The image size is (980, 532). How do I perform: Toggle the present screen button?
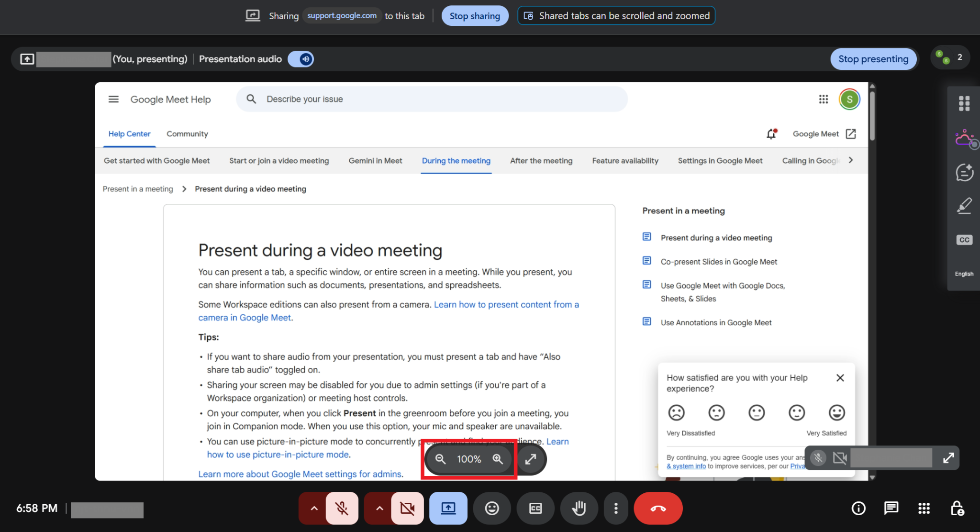coord(448,508)
